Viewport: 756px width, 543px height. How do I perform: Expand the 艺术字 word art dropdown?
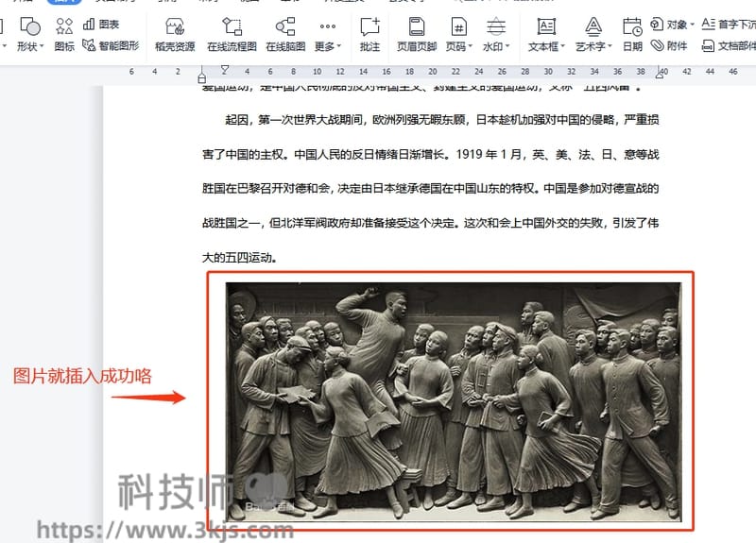593,34
